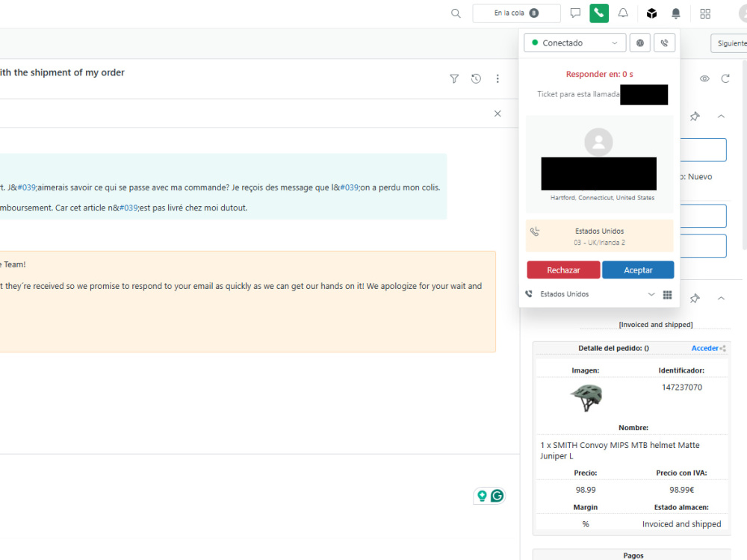Click the first empty side panel input field
The width and height of the screenshot is (747, 560).
pos(703,150)
